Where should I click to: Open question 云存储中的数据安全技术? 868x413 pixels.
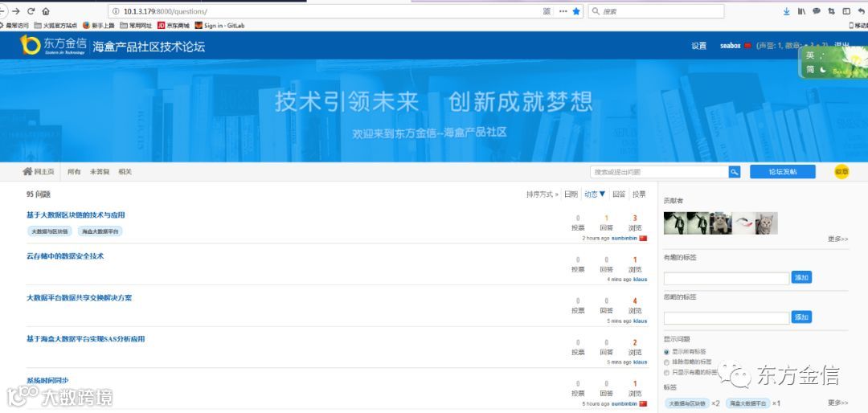click(x=65, y=256)
